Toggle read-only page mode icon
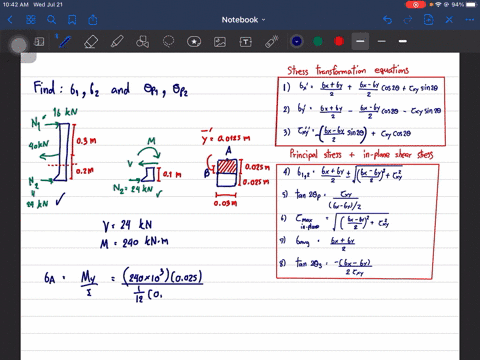The height and width of the screenshot is (360, 480). [39, 42]
